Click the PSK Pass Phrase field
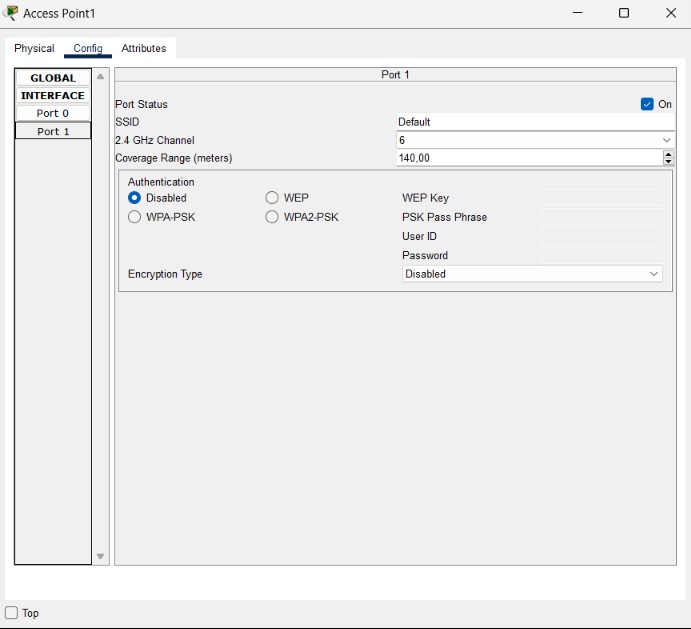This screenshot has width=691, height=629. pos(601,217)
